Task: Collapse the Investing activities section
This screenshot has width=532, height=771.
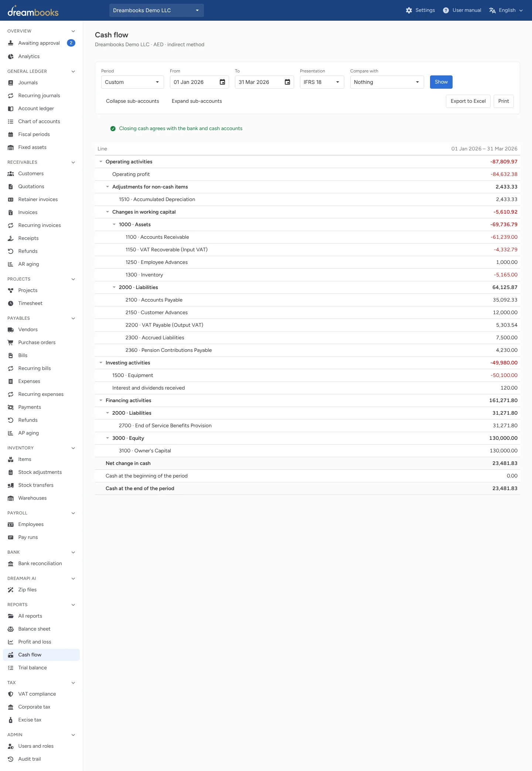Action: pyautogui.click(x=101, y=363)
